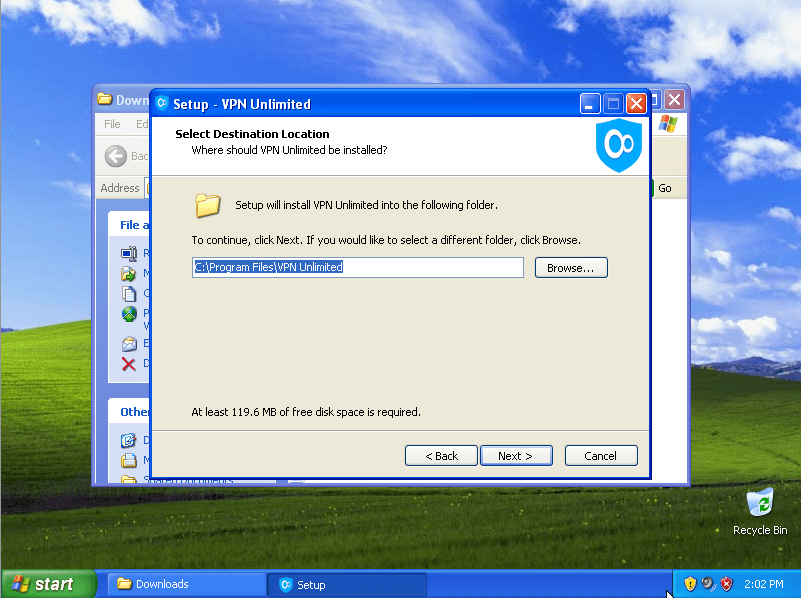Click Next to continue installation
801x598 pixels.
(516, 455)
